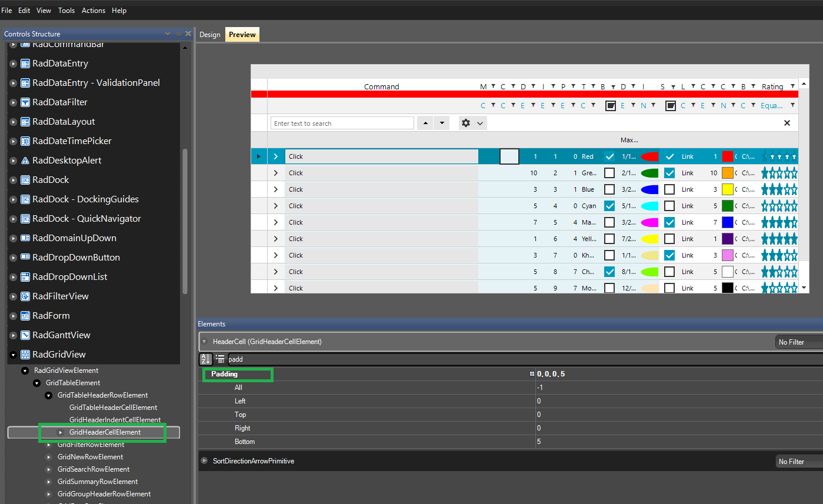Click the search previous up arrow
Viewport: 823px width, 504px height.
pos(425,124)
